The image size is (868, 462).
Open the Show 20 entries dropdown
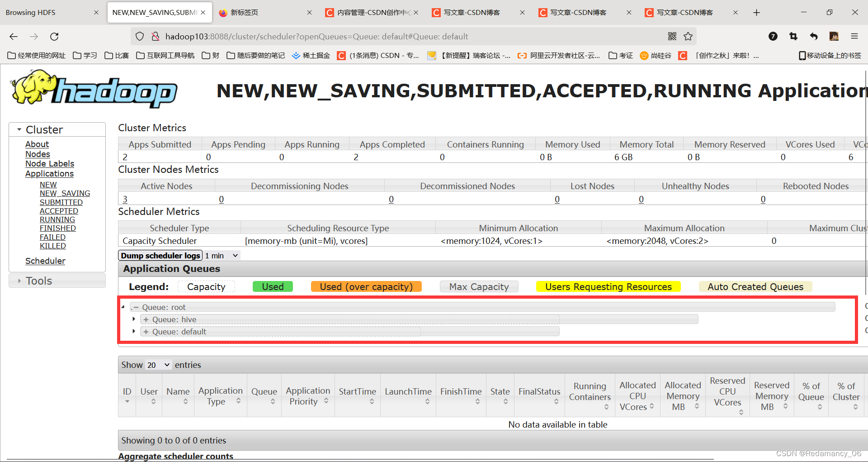(157, 365)
